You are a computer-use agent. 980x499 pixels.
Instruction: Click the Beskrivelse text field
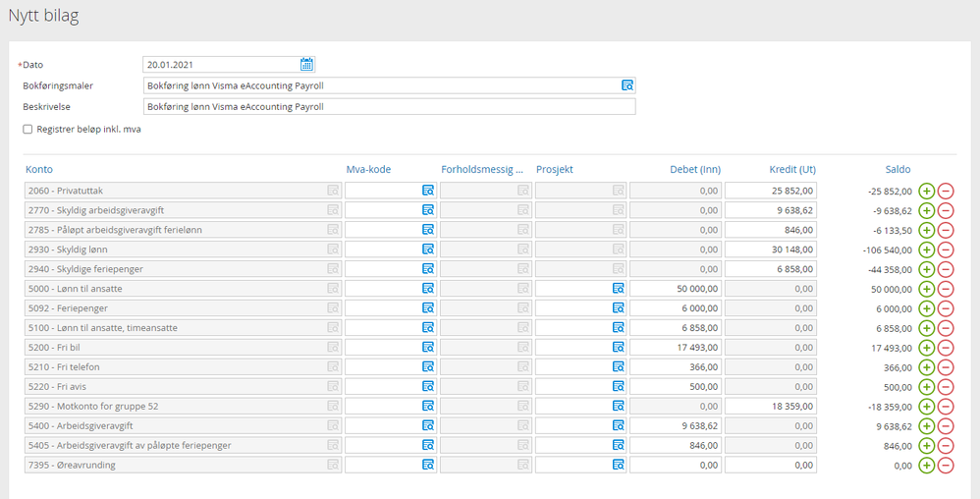pos(389,106)
